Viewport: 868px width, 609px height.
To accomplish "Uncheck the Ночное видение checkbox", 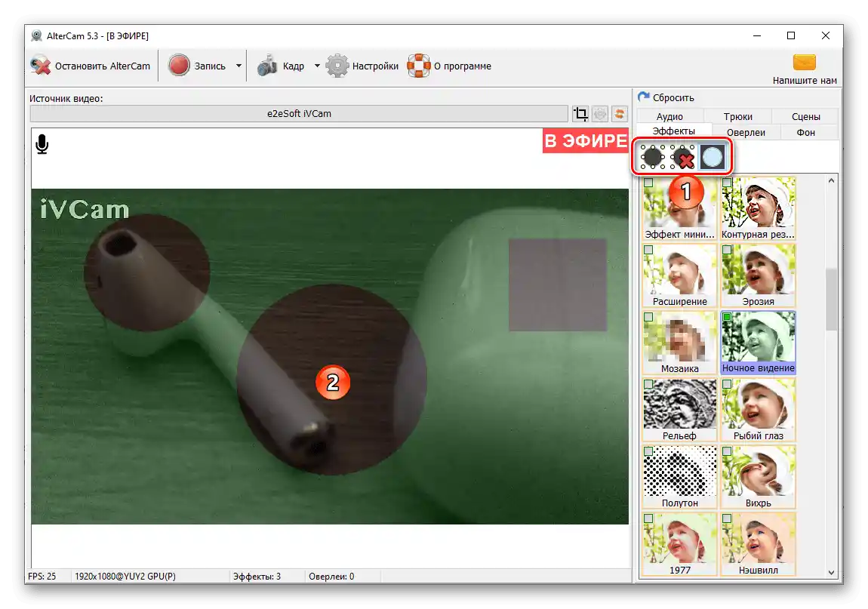I will point(728,317).
